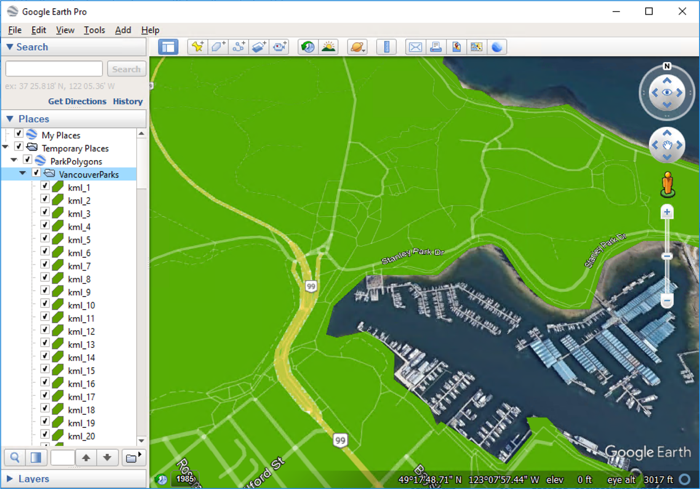This screenshot has height=489, width=700.
Task: Uncheck the kml_15 checkbox
Action: click(45, 368)
